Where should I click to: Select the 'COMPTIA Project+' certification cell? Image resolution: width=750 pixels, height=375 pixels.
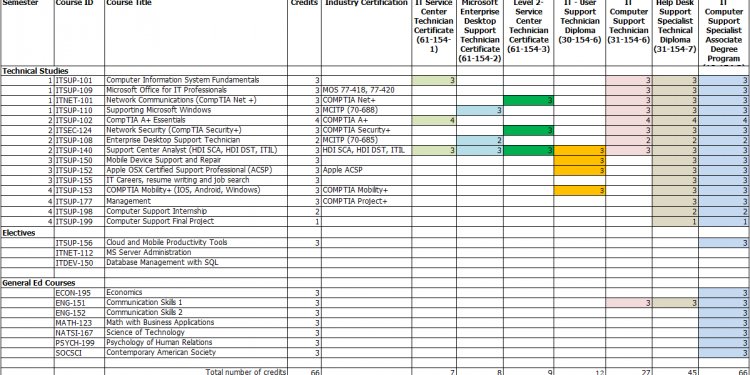click(x=366, y=201)
